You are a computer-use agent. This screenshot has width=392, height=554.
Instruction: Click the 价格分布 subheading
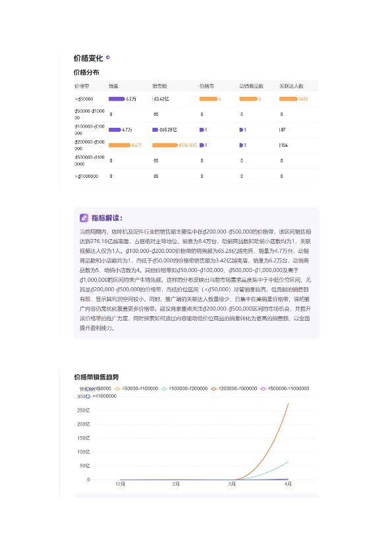[x=86, y=72]
